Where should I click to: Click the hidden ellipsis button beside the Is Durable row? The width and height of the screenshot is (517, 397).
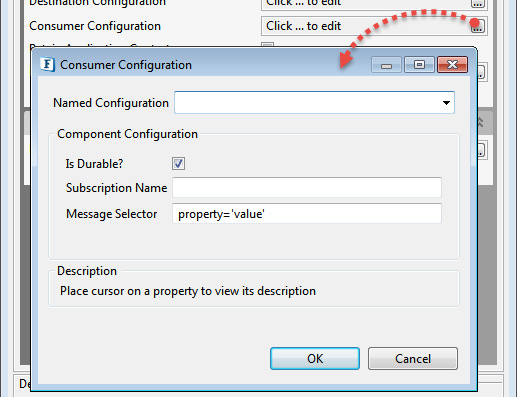click(481, 150)
